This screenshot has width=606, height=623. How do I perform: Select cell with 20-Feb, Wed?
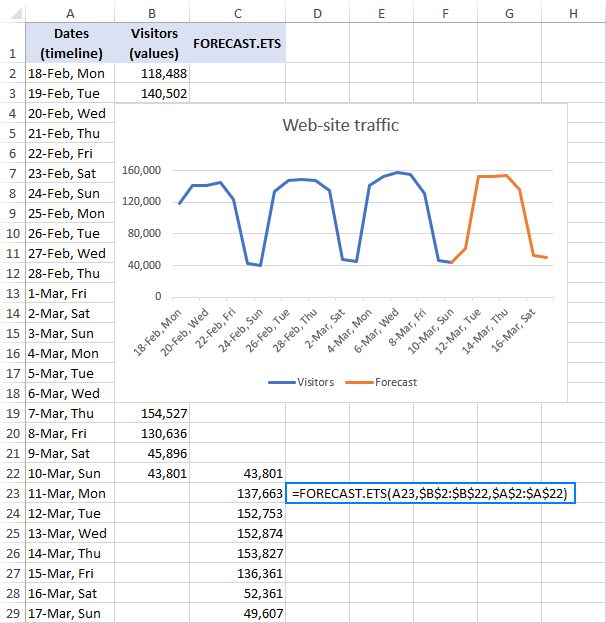(x=70, y=113)
